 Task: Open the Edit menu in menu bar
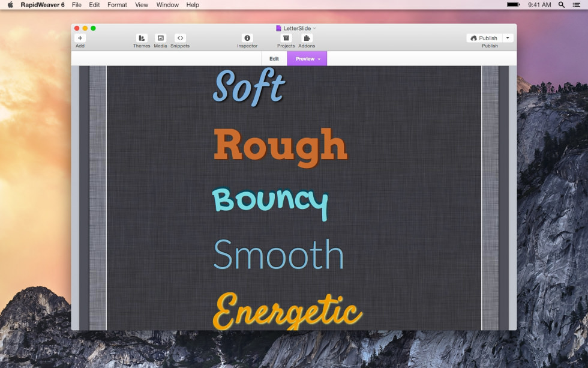[94, 5]
